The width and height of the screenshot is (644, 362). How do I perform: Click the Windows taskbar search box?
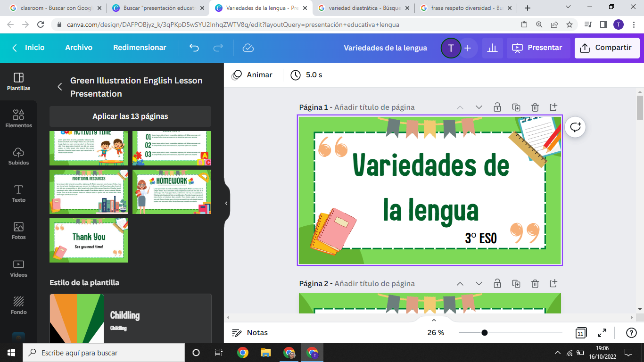(104, 353)
